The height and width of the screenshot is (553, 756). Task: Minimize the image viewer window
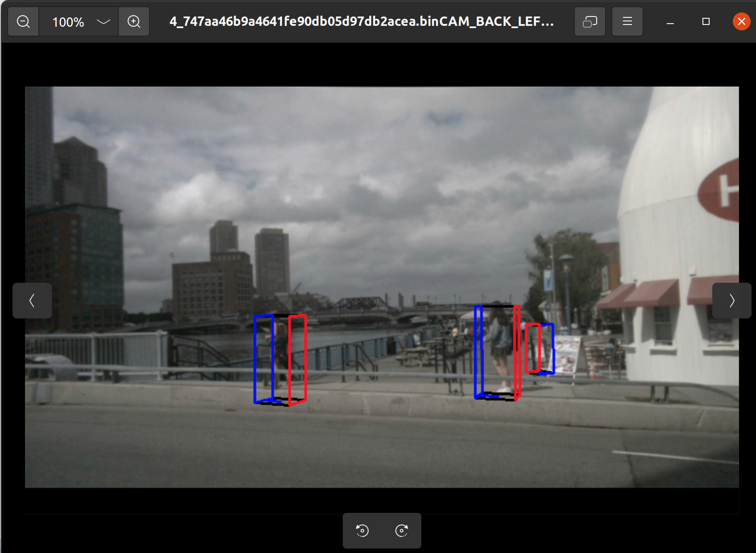tap(670, 22)
